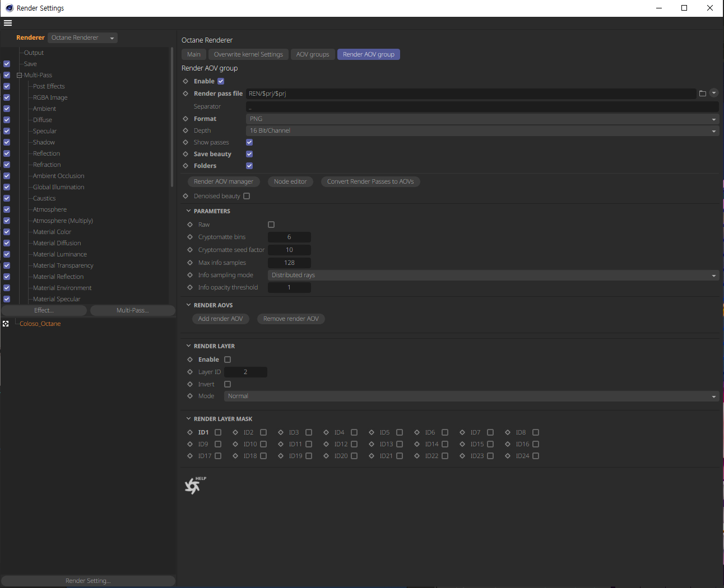
Task: Click keyframe diamond next to Enable
Action: coord(185,81)
